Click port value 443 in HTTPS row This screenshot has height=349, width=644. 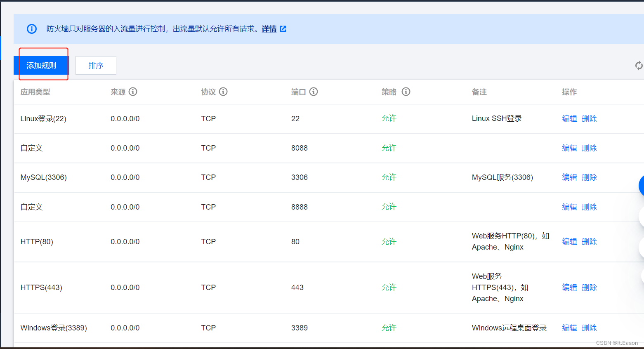point(297,288)
